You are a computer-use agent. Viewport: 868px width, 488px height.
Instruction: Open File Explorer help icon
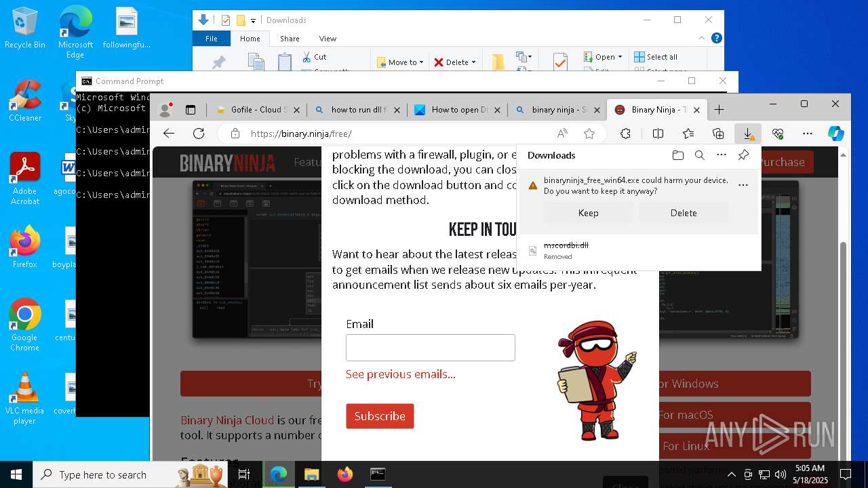point(716,39)
